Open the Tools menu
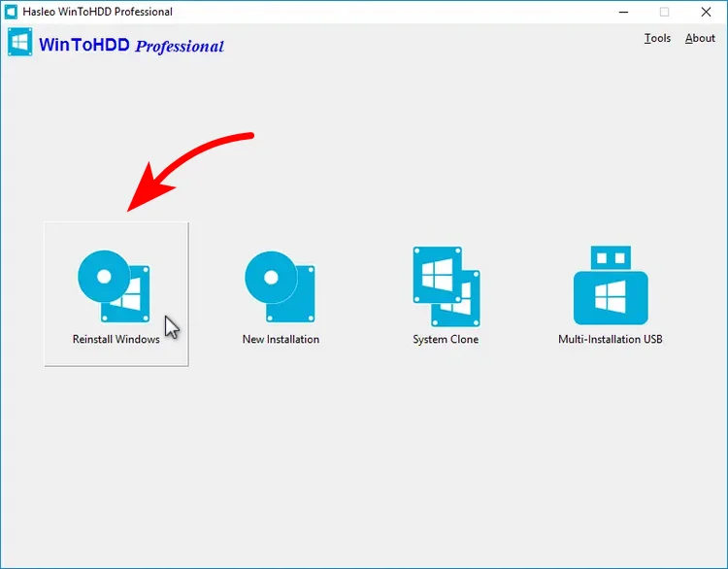The width and height of the screenshot is (728, 569). coord(657,38)
